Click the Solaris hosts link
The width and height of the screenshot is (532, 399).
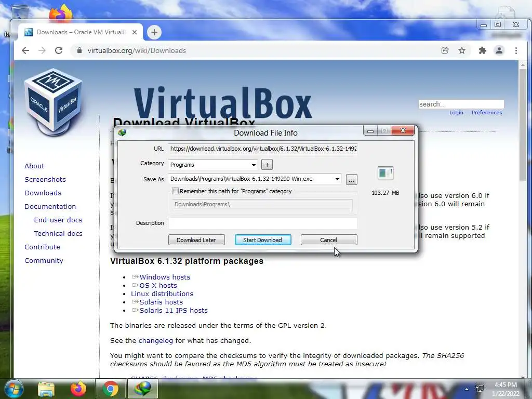(161, 302)
